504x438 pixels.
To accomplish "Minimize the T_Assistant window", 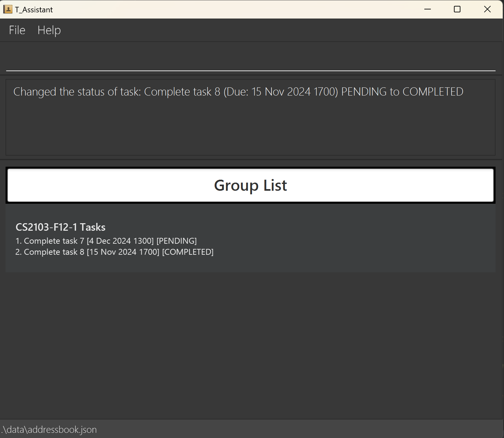I will click(x=428, y=9).
